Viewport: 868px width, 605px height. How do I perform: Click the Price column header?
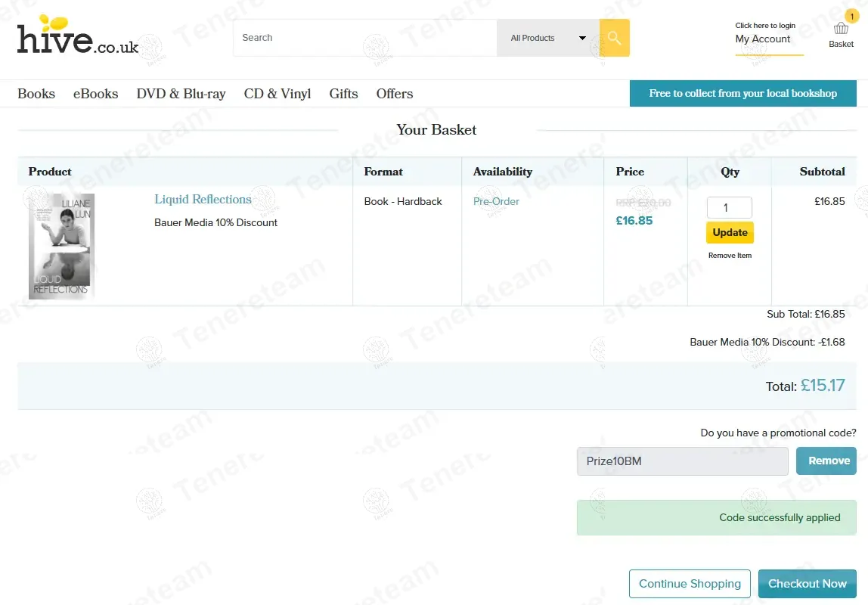point(630,172)
